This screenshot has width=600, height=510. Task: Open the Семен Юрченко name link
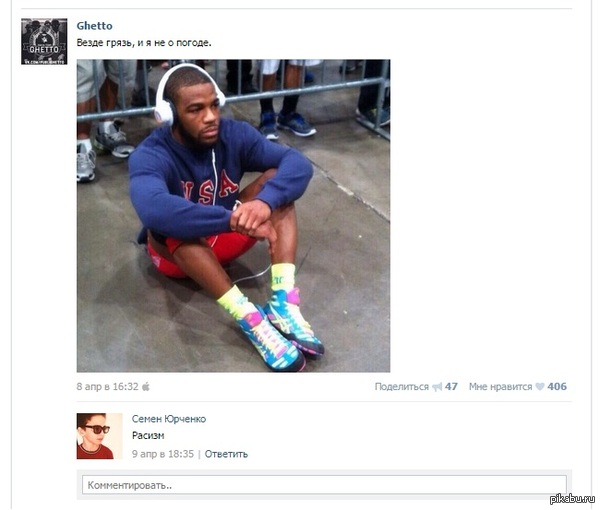pyautogui.click(x=169, y=419)
